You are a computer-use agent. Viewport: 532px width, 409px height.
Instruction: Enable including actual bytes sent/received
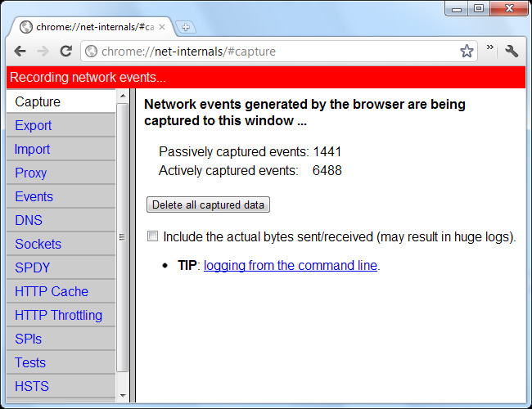(x=152, y=236)
